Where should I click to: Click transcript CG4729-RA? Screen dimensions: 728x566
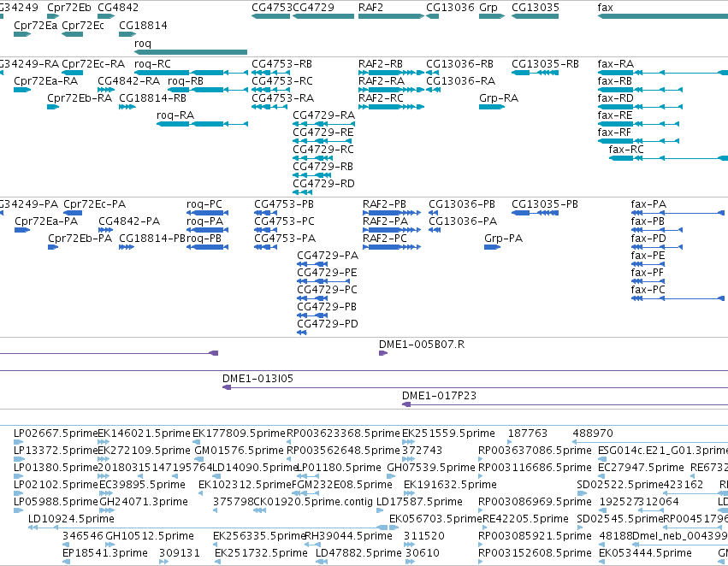point(323,124)
